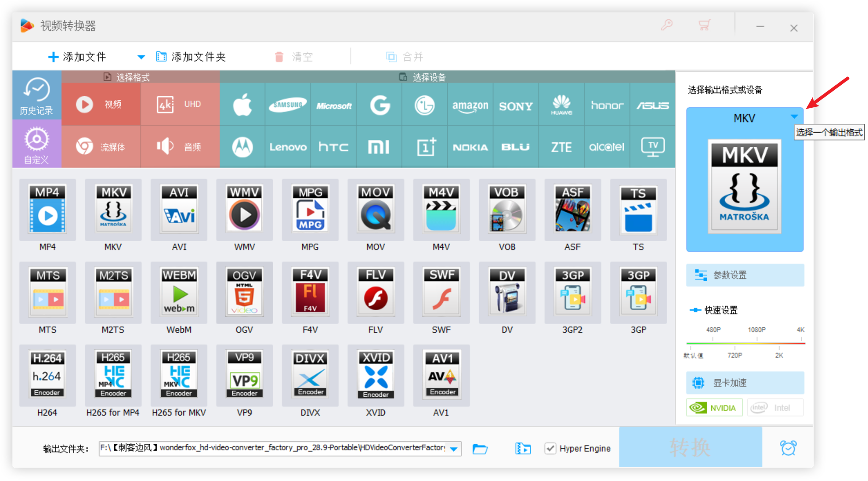
Task: Pick the MTS format icon
Action: tap(47, 293)
